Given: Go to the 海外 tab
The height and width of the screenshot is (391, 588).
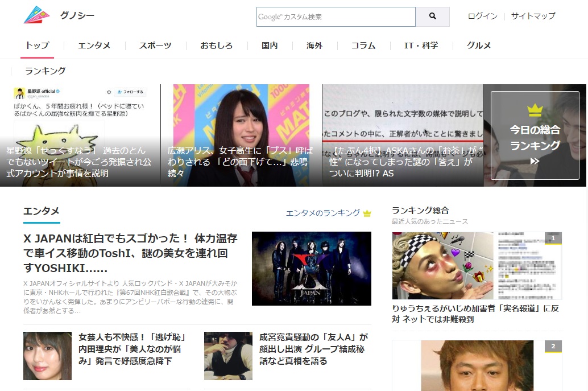Looking at the screenshot, I should 314,46.
